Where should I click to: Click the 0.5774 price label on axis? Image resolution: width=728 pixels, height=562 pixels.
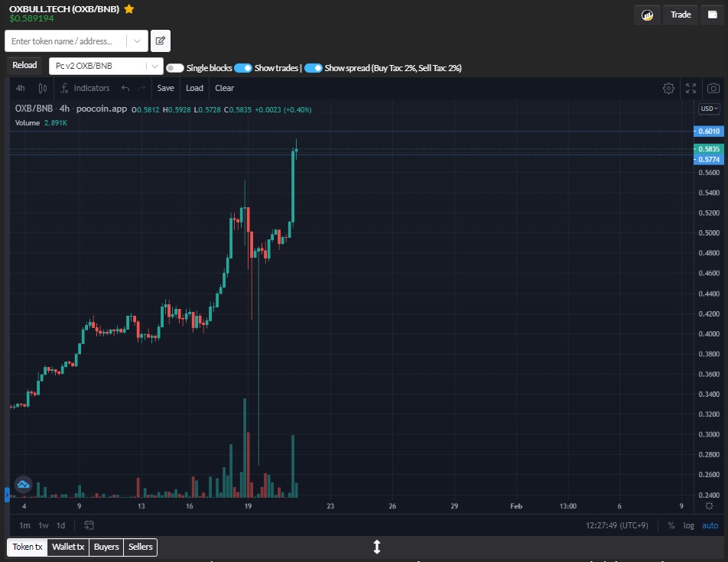tap(708, 160)
